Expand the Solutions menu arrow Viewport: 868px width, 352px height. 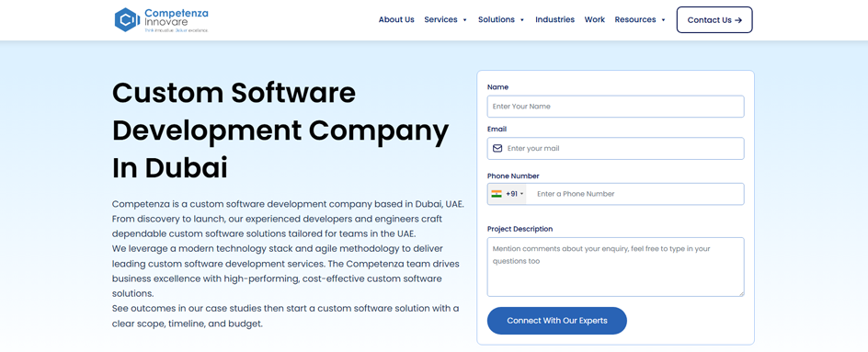point(522,20)
